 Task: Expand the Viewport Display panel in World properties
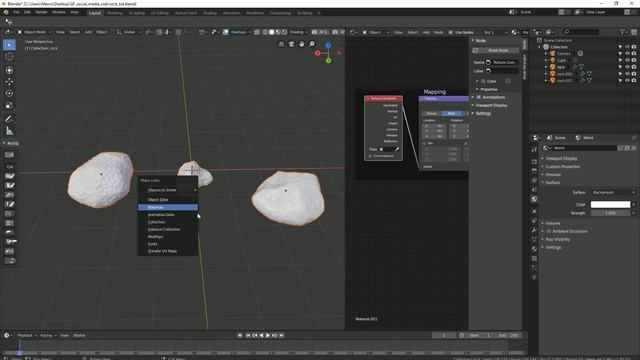(x=561, y=158)
